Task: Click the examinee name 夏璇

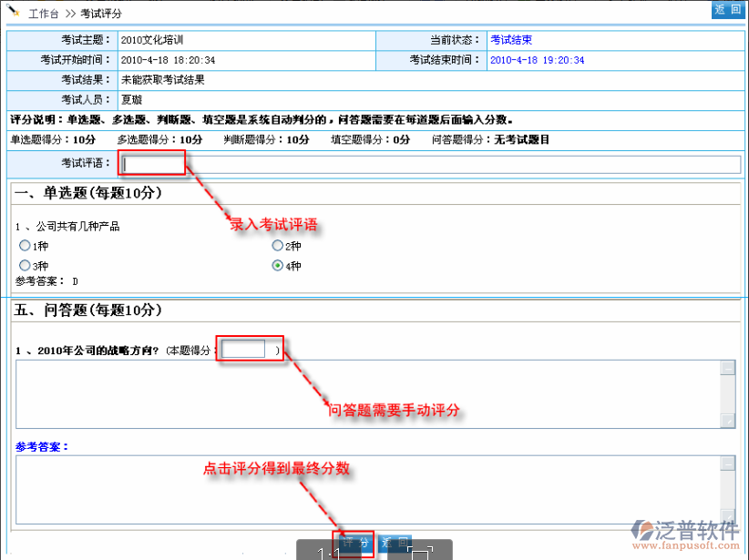Action: pyautogui.click(x=131, y=100)
